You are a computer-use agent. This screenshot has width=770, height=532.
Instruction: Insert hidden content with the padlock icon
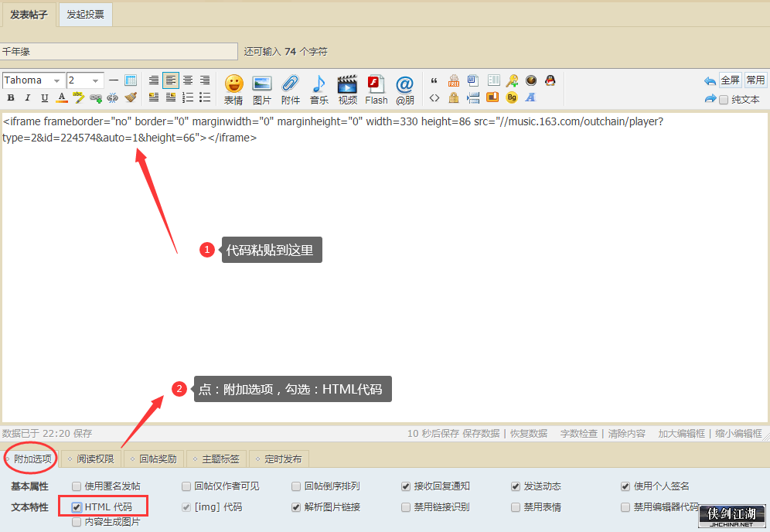pyautogui.click(x=454, y=97)
